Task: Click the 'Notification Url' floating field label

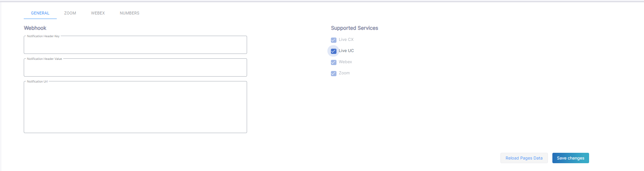Action: point(37,81)
